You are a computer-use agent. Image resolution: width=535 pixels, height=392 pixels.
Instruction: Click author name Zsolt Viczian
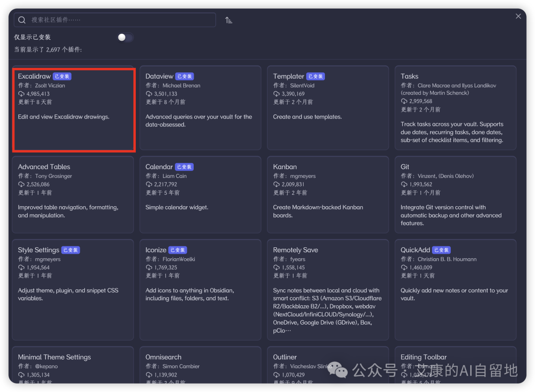(50, 85)
